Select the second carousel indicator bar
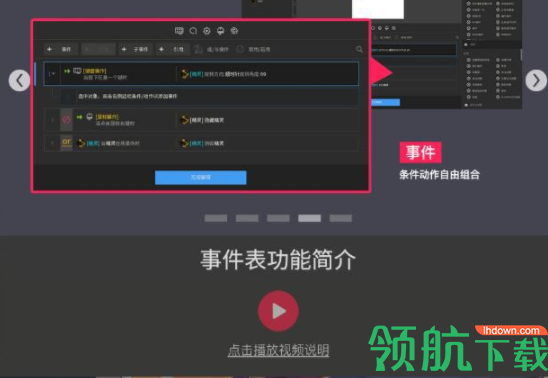Image resolution: width=548 pixels, height=378 pixels. tap(247, 218)
